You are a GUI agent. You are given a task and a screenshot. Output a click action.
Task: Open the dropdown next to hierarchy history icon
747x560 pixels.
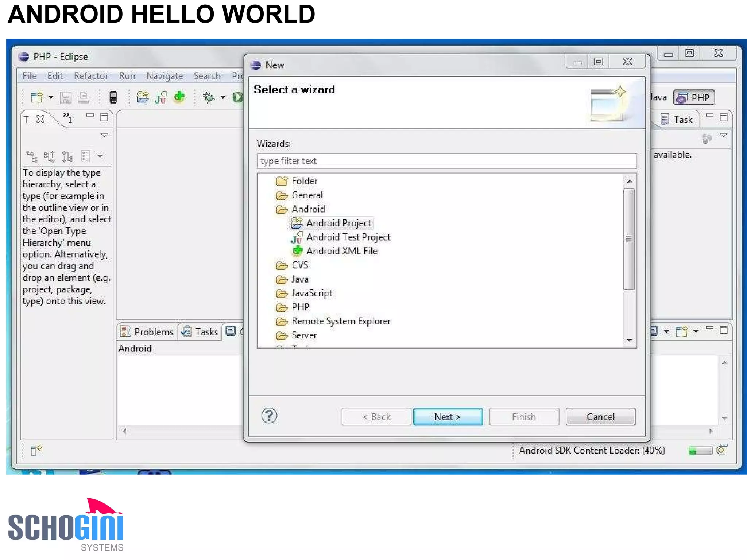point(100,156)
